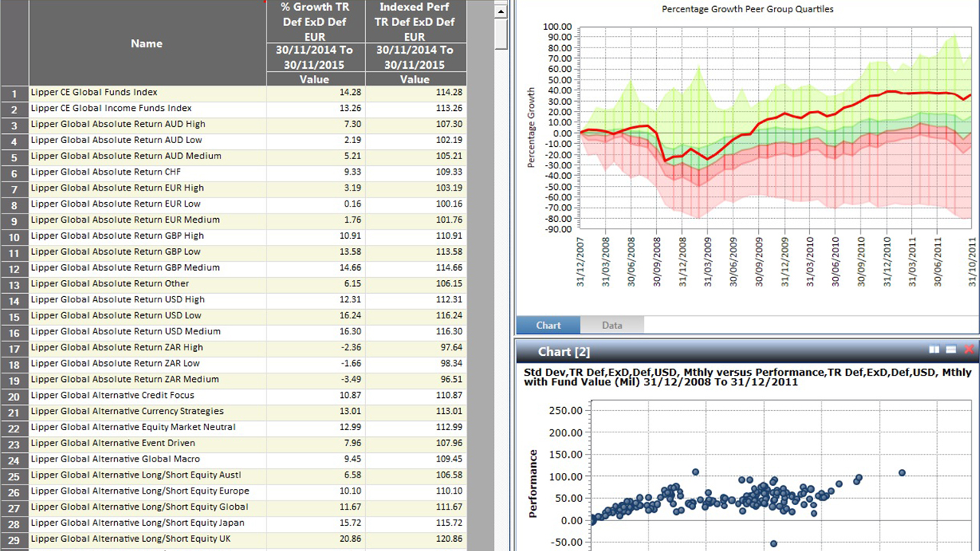Switch to the Data tab

pyautogui.click(x=612, y=325)
